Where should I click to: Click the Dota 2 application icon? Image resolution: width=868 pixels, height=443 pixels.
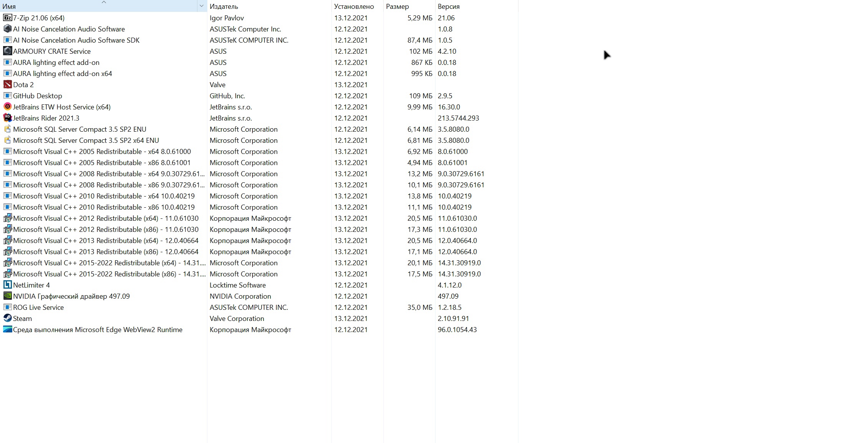(8, 84)
